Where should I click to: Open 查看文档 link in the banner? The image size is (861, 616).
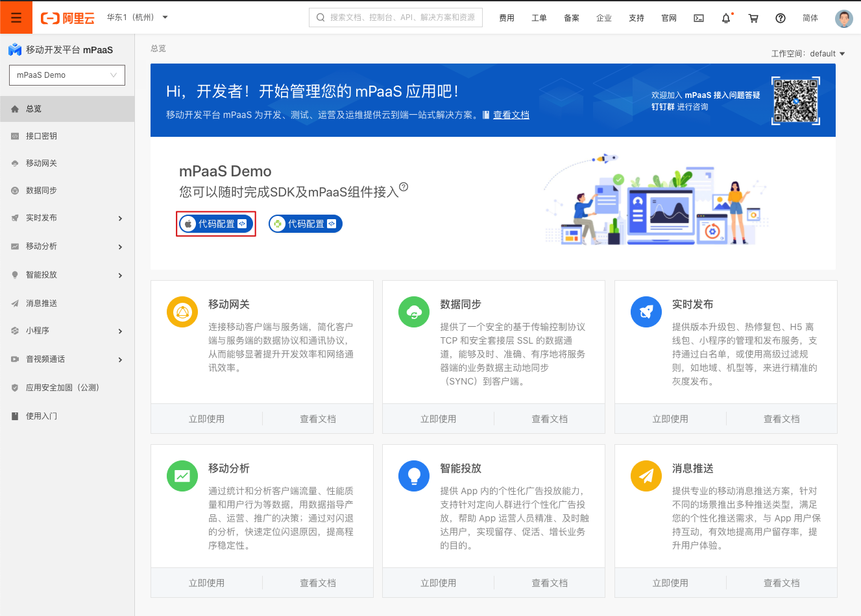click(511, 115)
